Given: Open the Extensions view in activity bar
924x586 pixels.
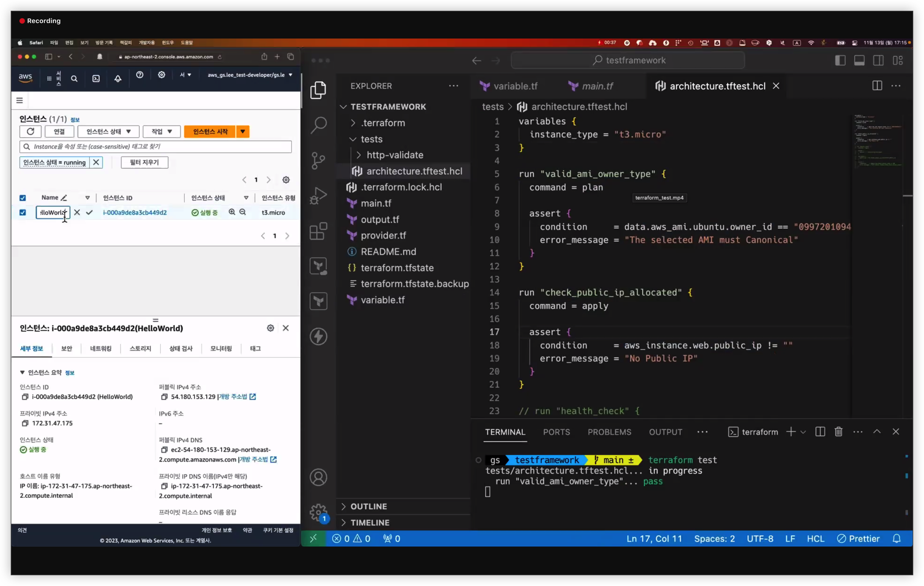Looking at the screenshot, I should (x=318, y=231).
